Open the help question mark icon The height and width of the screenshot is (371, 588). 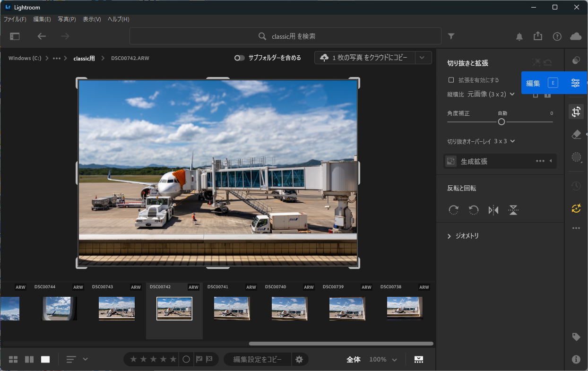[x=557, y=36]
